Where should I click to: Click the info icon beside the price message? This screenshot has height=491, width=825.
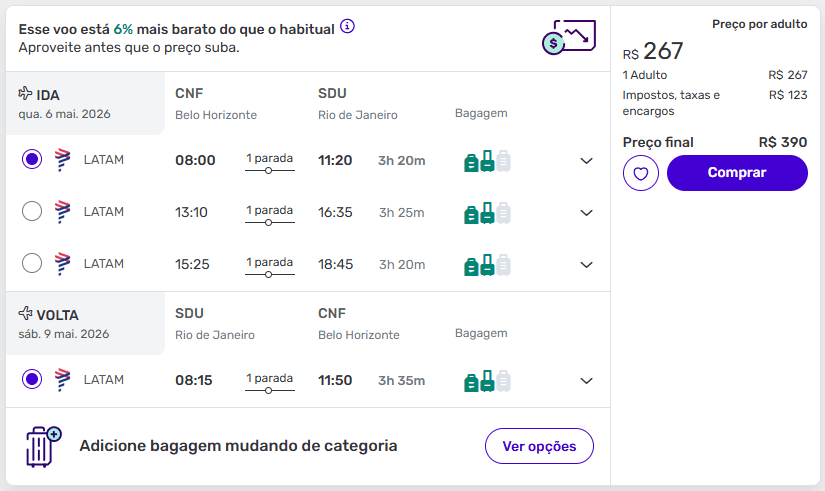[347, 26]
